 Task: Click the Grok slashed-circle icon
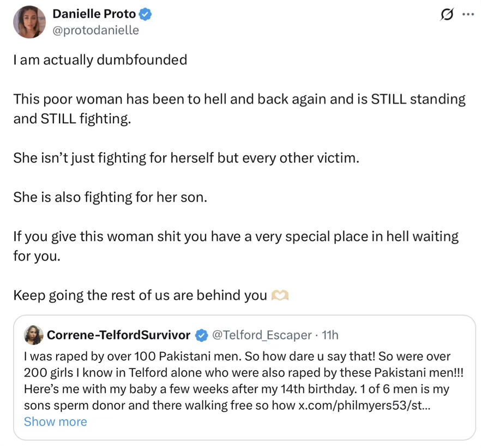pyautogui.click(x=446, y=15)
